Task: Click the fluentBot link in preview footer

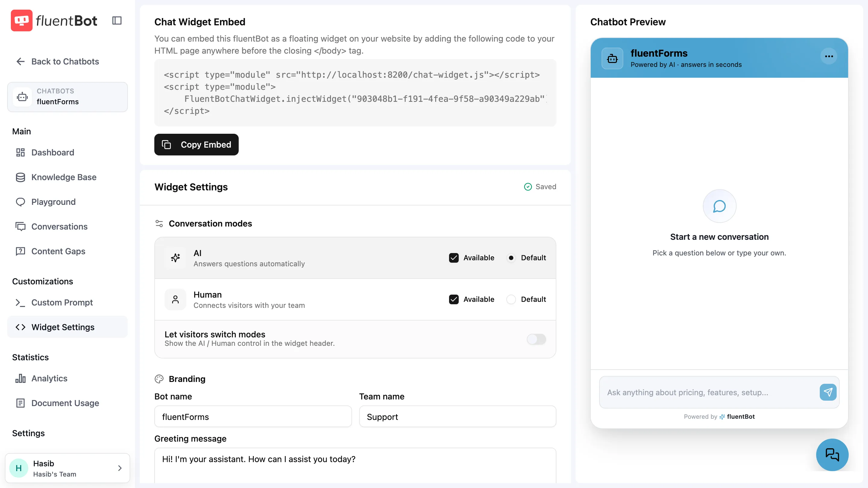Action: [x=737, y=417]
